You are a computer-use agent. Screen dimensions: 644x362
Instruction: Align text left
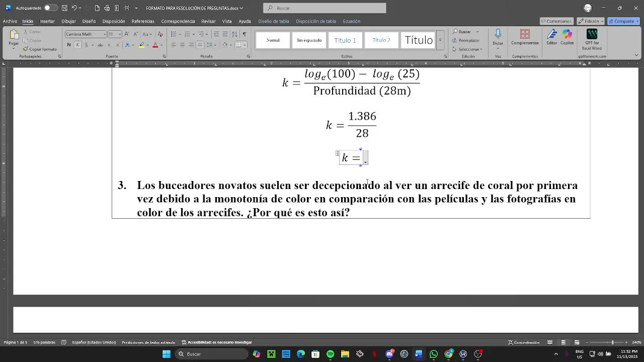(x=174, y=45)
